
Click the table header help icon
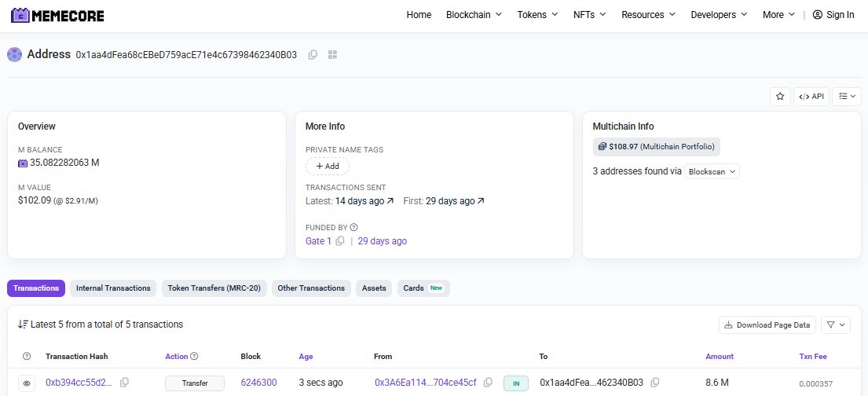pyautogui.click(x=27, y=357)
